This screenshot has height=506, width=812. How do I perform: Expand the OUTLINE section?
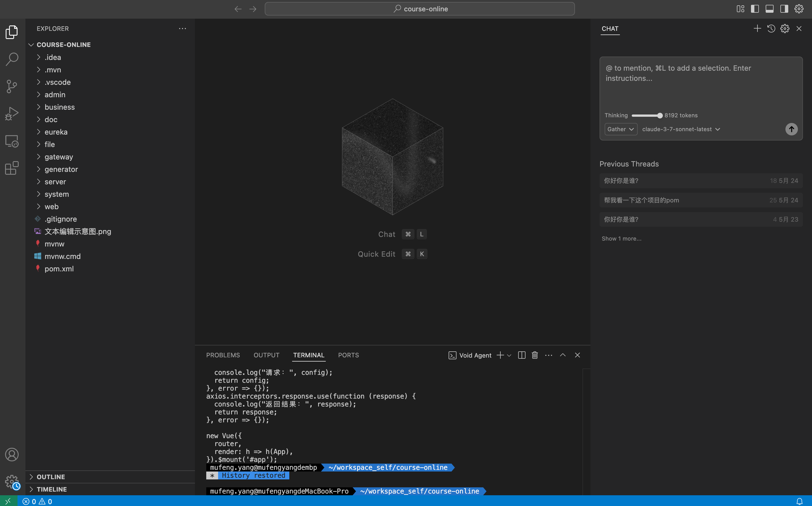click(110, 477)
